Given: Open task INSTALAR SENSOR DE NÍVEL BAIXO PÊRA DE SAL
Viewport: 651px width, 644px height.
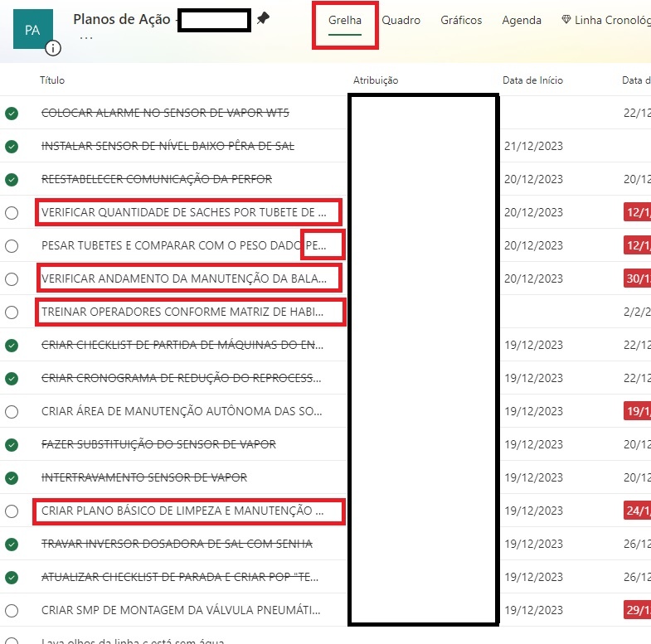Looking at the screenshot, I should [x=168, y=146].
